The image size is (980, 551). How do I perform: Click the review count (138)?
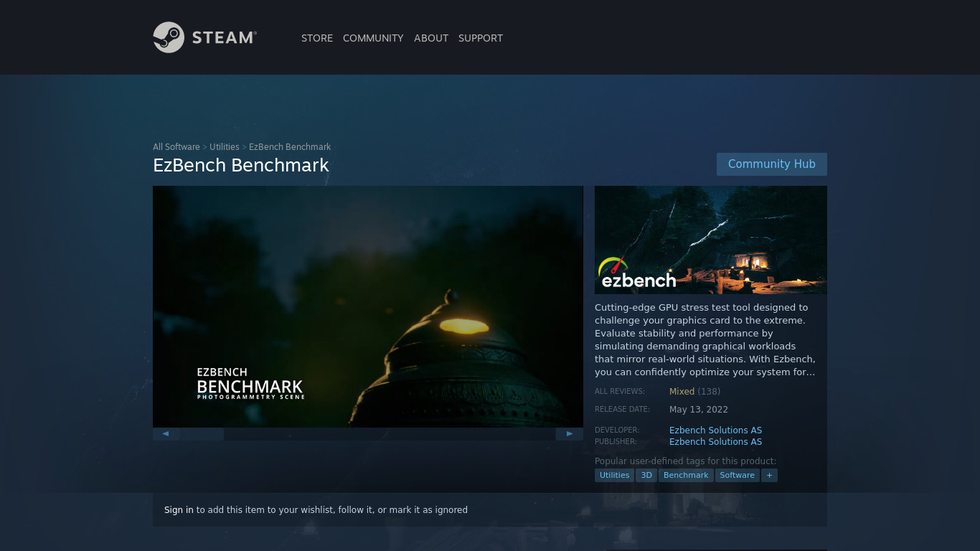pos(709,392)
